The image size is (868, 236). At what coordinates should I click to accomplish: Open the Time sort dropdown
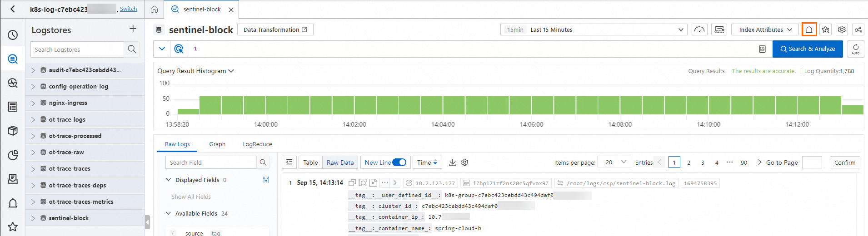427,162
